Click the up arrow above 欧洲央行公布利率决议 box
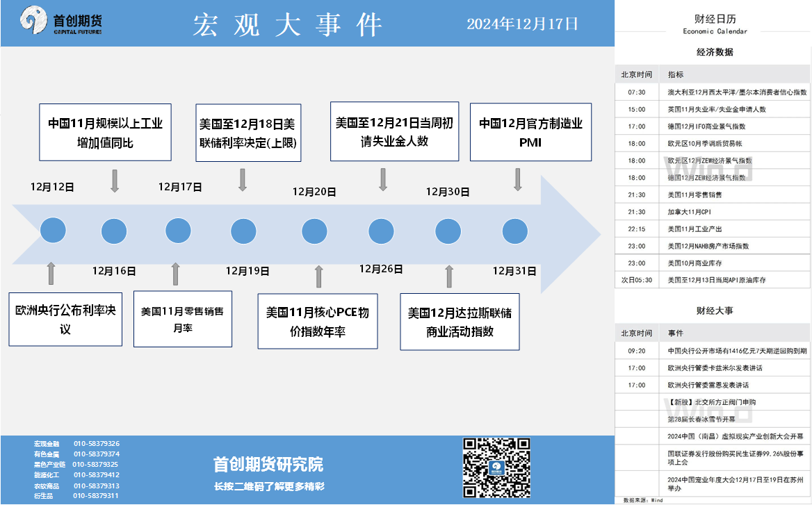Screen dimensions: 812x505 click(x=51, y=273)
